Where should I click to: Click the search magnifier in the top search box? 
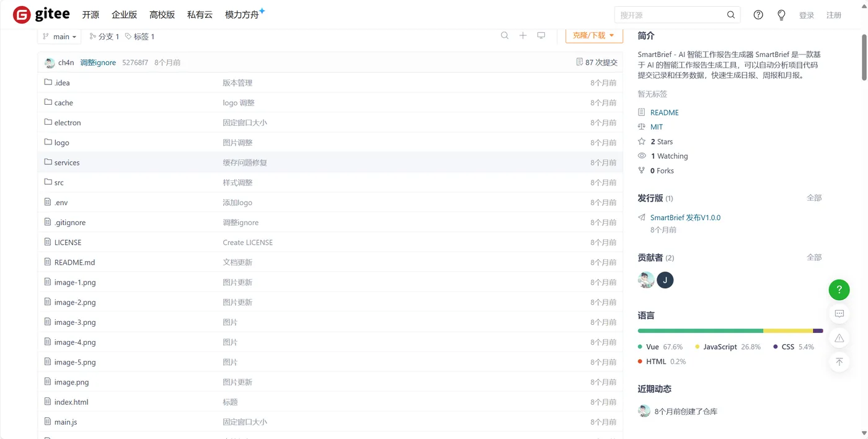[731, 15]
